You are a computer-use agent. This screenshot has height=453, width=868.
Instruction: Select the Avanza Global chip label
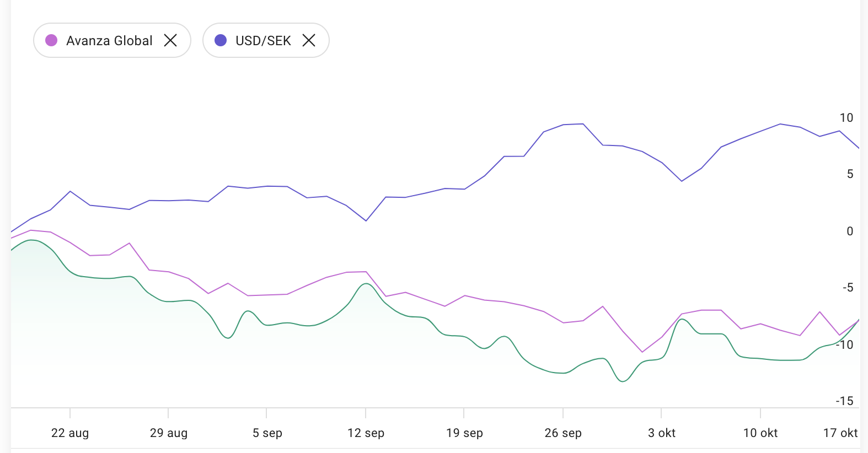click(109, 41)
